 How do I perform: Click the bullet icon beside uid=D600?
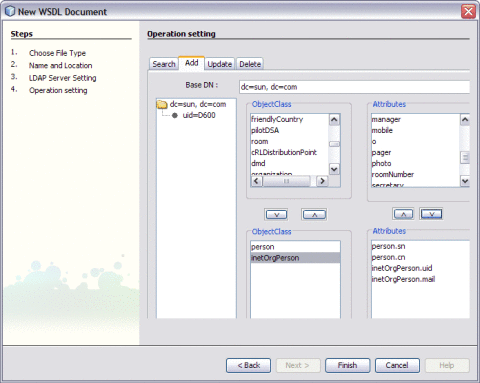point(175,115)
